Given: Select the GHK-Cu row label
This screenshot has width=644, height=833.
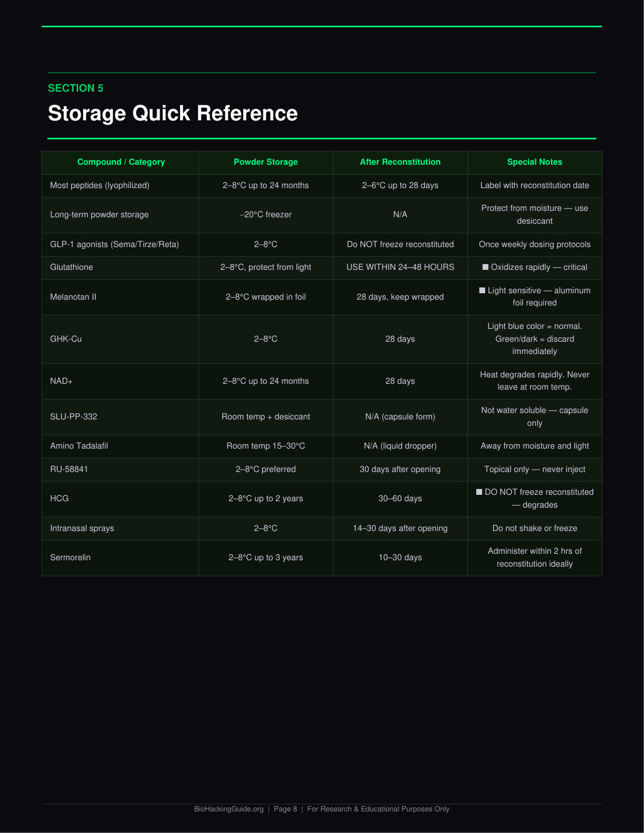Looking at the screenshot, I should tap(66, 339).
